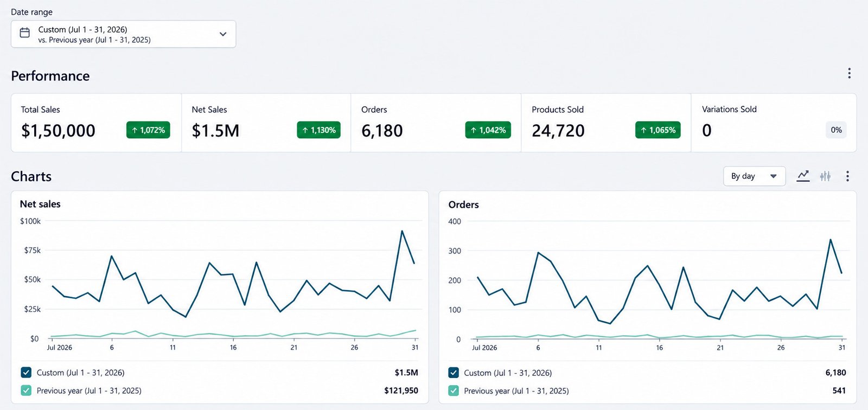The image size is (868, 410).
Task: Click the $121,950 previous year total
Action: tap(401, 390)
